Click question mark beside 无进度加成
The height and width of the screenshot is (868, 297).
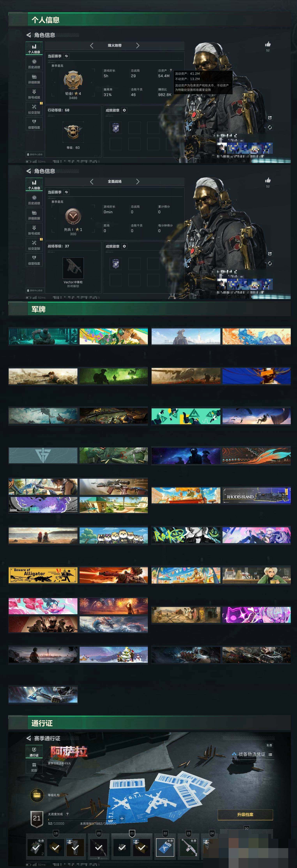click(67, 814)
